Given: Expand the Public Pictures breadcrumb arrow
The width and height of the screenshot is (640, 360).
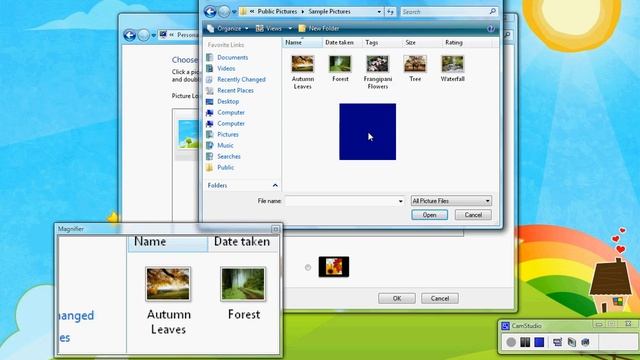Looking at the screenshot, I should point(303,12).
